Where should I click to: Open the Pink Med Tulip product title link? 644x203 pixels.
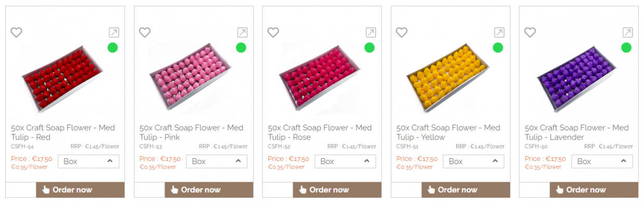coord(191,132)
